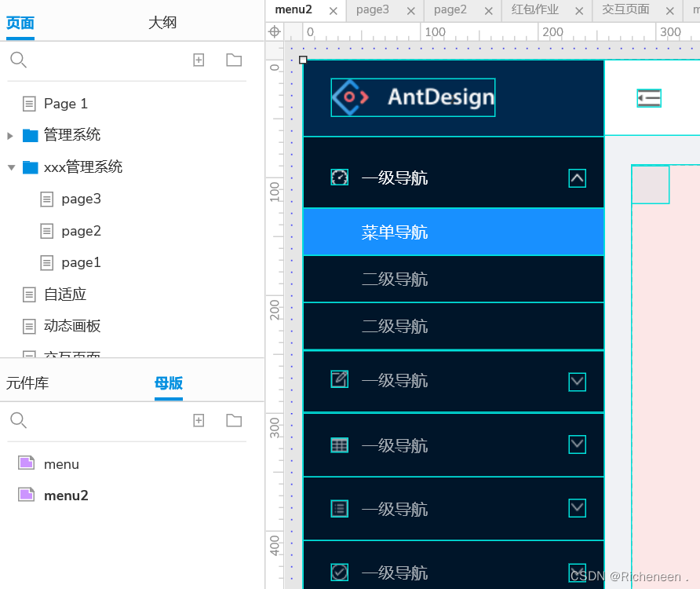Viewport: 700px width, 589px height.
Task: Click the search icon in the 母版 panel
Action: (18, 421)
